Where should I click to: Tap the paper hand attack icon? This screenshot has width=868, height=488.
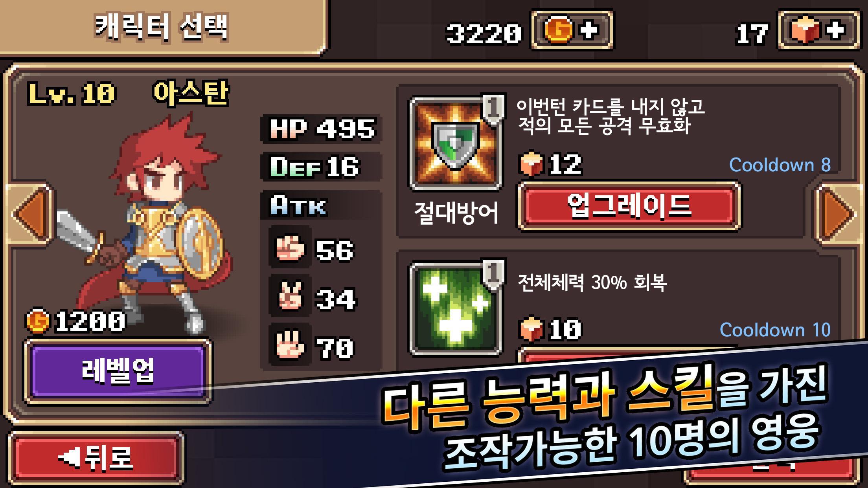click(x=290, y=345)
